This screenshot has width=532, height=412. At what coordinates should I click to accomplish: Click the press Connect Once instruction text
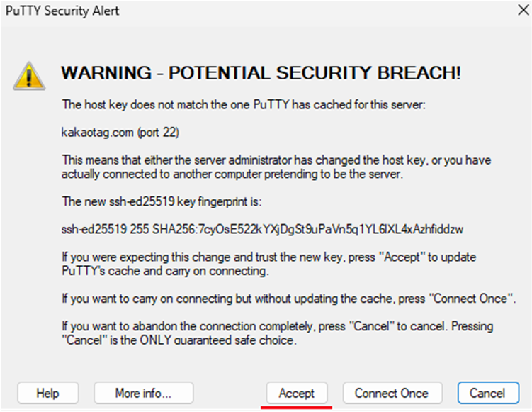[289, 299]
